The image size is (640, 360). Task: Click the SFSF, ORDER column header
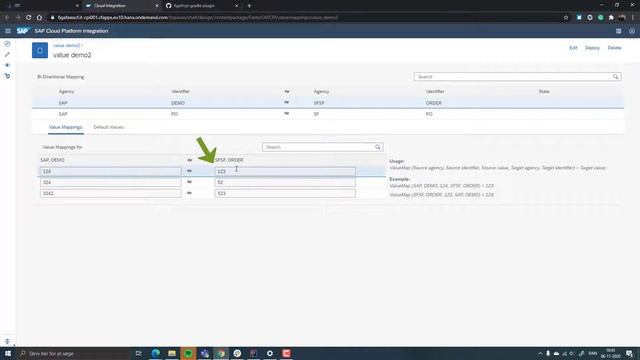(229, 160)
